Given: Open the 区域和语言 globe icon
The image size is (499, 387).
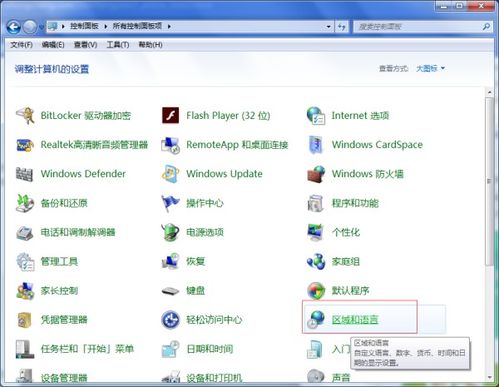Looking at the screenshot, I should click(x=316, y=320).
